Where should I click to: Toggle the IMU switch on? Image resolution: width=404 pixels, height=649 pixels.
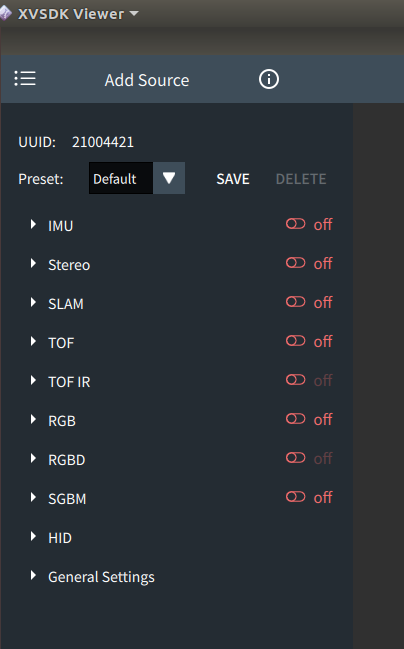click(296, 224)
